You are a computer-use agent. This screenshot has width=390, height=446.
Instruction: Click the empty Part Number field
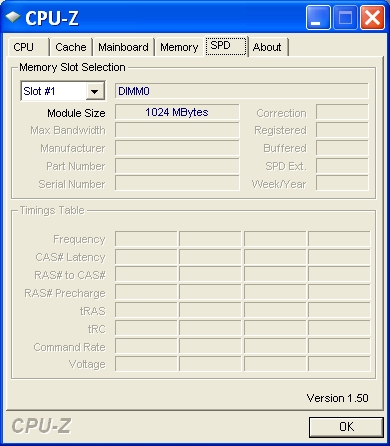177,166
